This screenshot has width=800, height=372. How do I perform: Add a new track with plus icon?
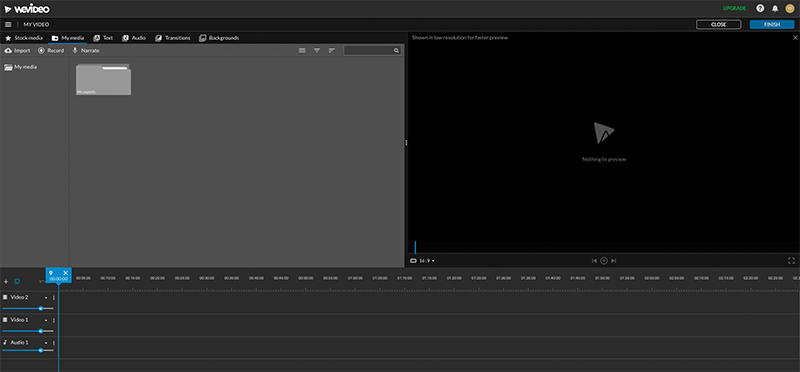tap(6, 281)
